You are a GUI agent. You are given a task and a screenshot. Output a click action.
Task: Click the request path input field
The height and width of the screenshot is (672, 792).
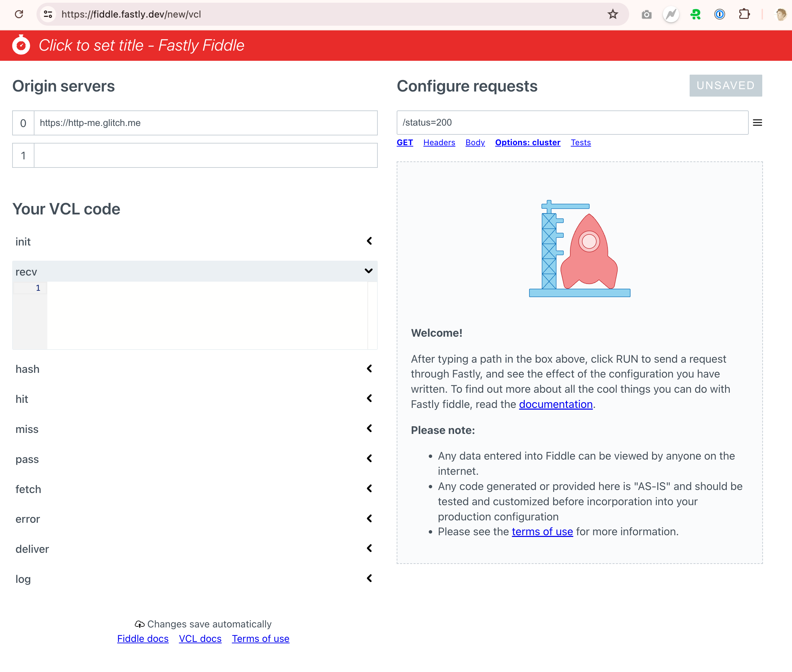coord(534,122)
